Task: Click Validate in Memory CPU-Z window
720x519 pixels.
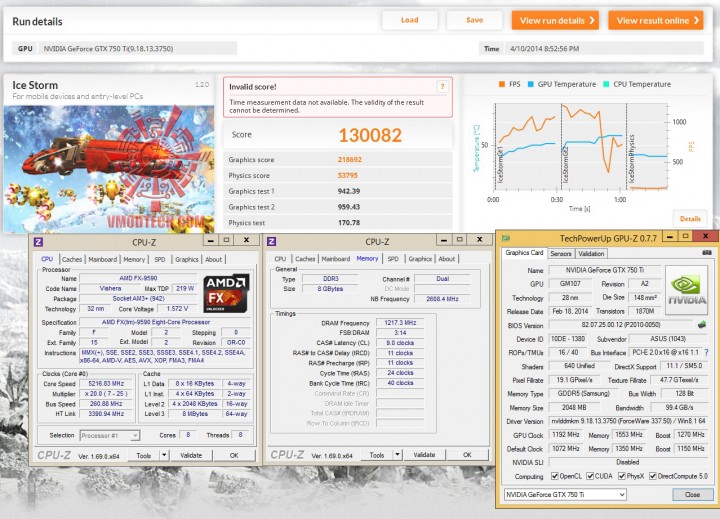Action: point(424,455)
